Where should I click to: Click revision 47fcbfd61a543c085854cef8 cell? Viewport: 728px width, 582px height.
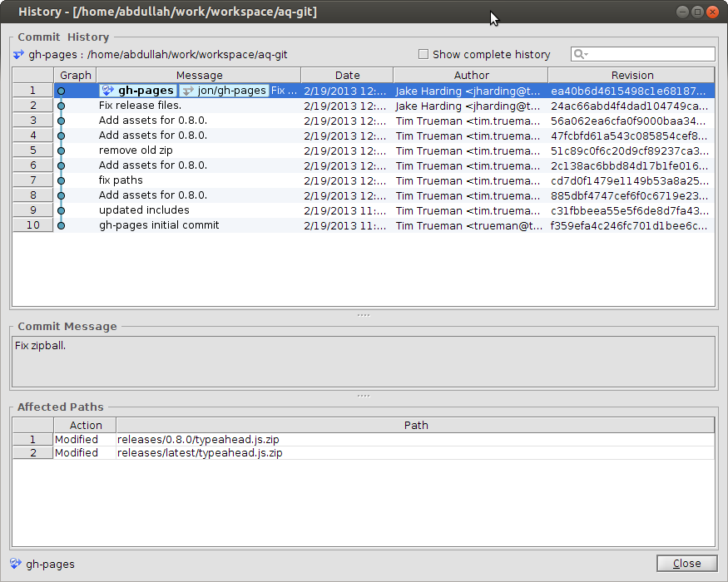click(x=630, y=136)
